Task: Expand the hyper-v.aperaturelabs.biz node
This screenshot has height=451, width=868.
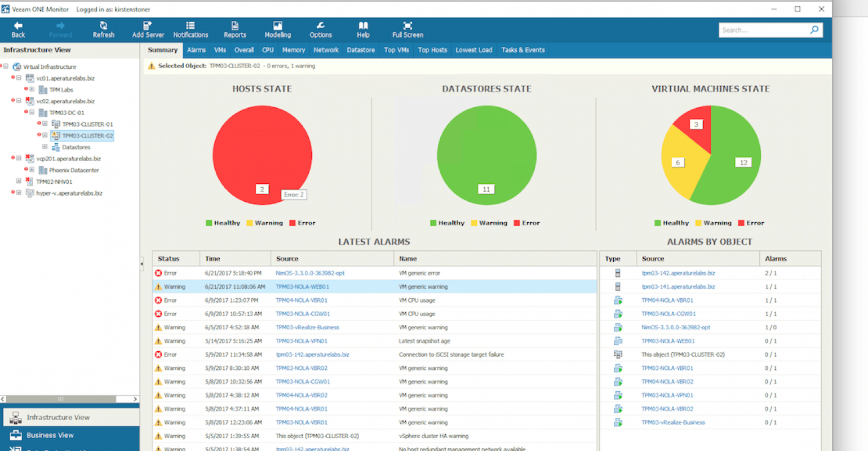Action: (x=19, y=193)
